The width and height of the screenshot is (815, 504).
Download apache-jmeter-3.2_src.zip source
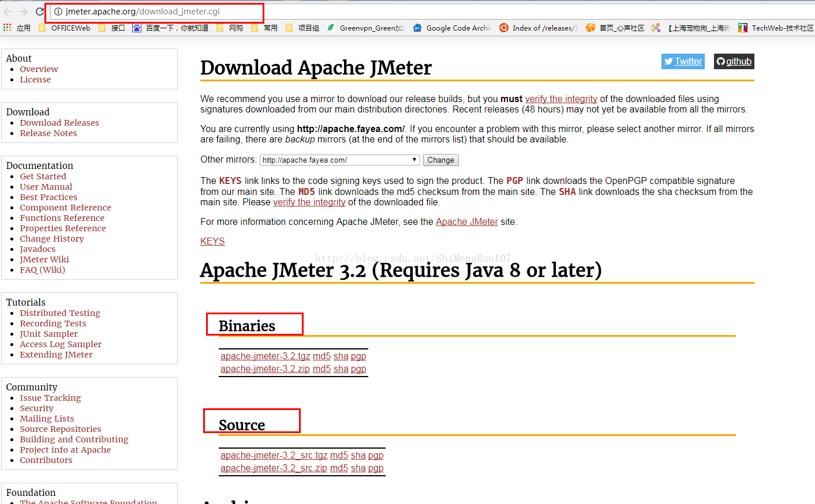(274, 468)
